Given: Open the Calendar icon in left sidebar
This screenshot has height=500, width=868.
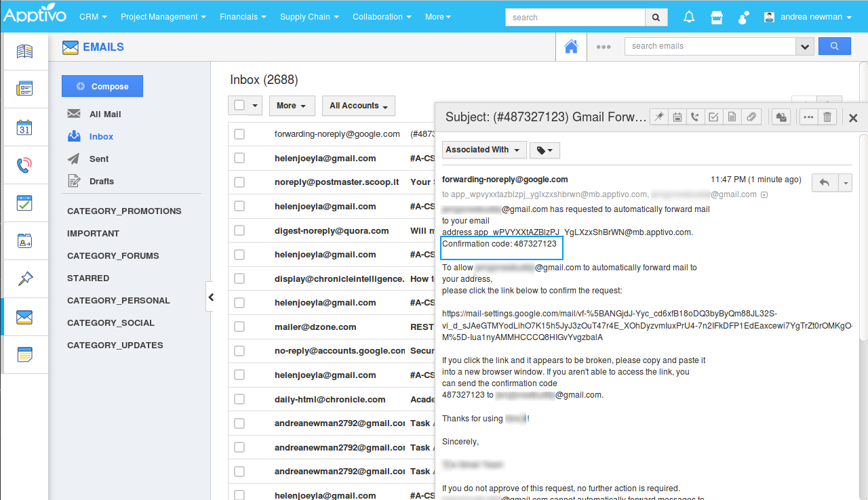Looking at the screenshot, I should point(24,127).
